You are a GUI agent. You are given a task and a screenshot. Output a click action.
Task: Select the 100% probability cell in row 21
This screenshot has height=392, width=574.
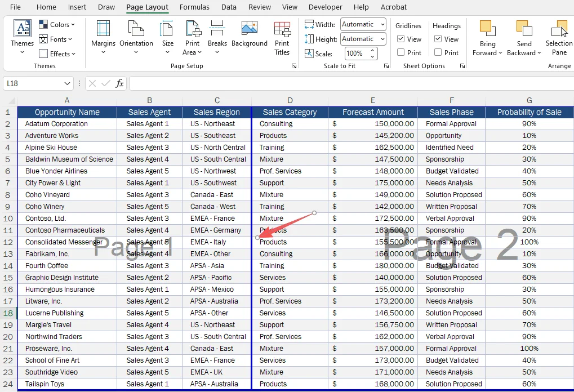pyautogui.click(x=529, y=349)
